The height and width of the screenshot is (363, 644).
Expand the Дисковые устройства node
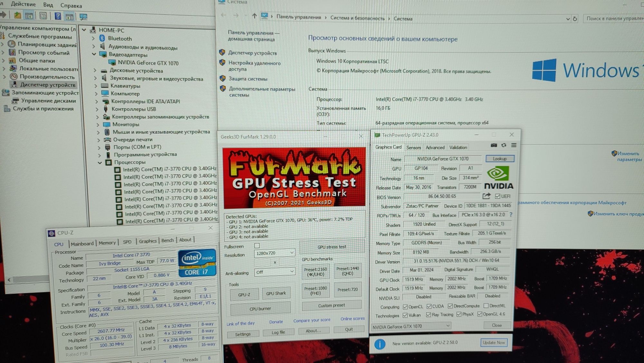coord(95,70)
